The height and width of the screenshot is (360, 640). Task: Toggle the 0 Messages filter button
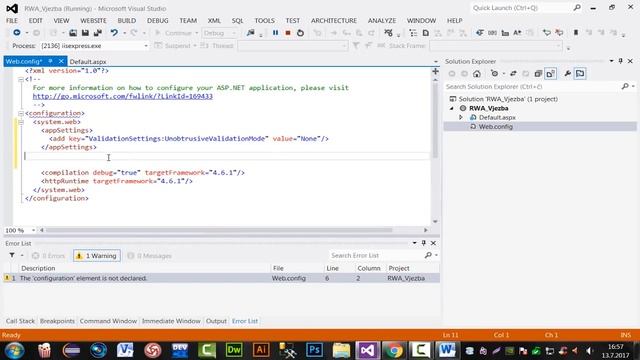pyautogui.click(x=149, y=256)
